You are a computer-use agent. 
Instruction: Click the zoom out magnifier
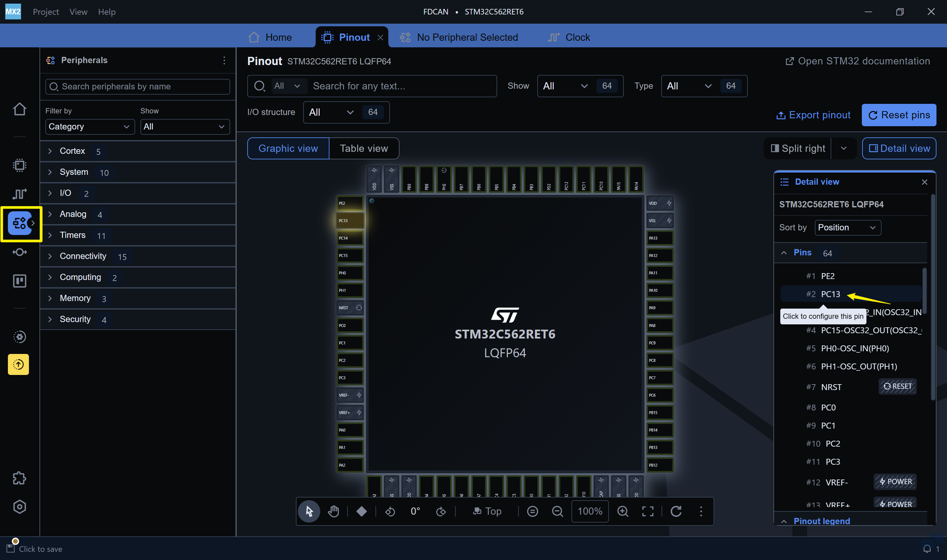coord(557,511)
